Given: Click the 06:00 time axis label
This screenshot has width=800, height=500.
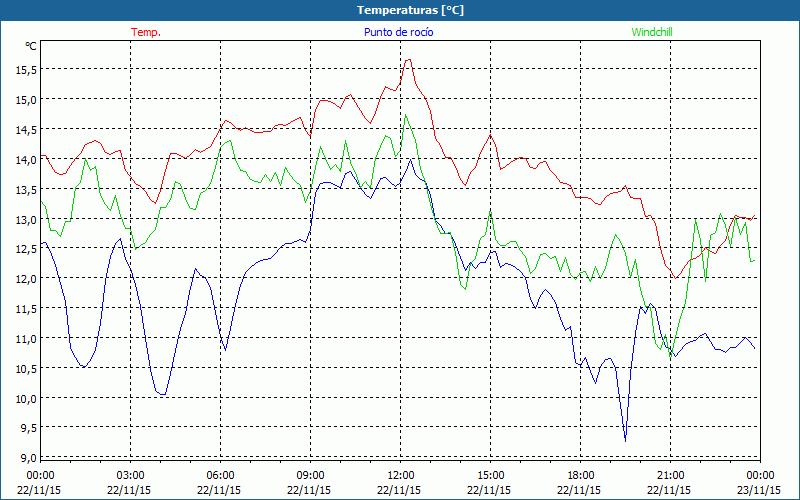Looking at the screenshot, I should pyautogui.click(x=219, y=476).
